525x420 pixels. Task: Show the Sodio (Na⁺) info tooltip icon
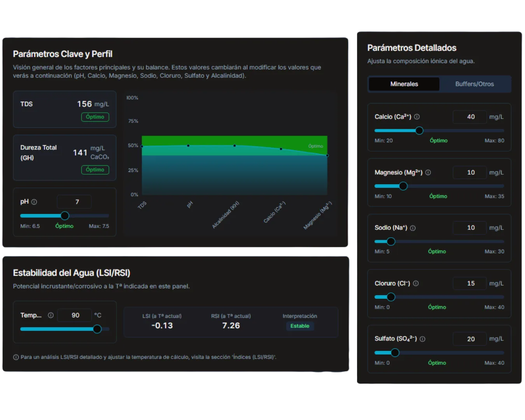413,228
